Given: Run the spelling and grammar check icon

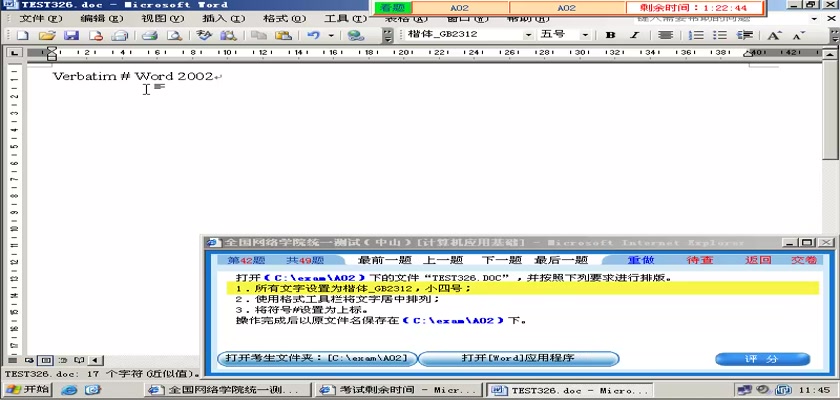Looking at the screenshot, I should click(x=204, y=35).
